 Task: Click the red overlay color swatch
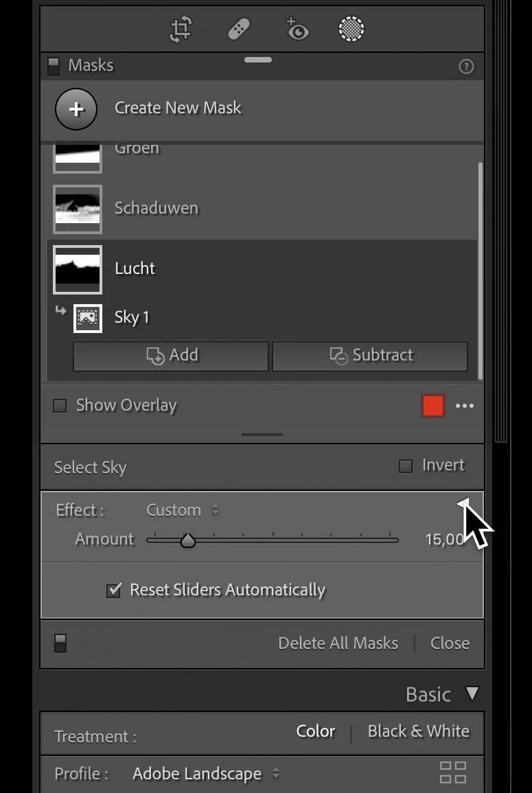(433, 406)
